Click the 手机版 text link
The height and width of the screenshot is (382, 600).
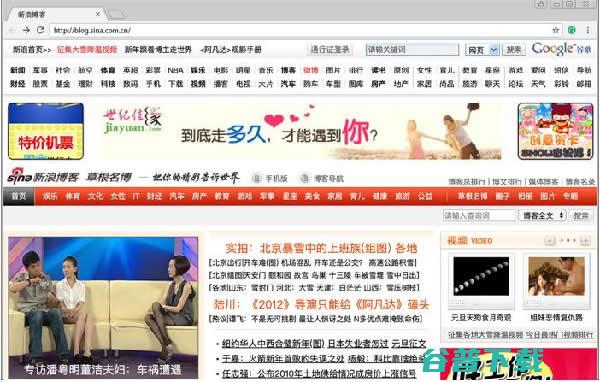(x=276, y=178)
